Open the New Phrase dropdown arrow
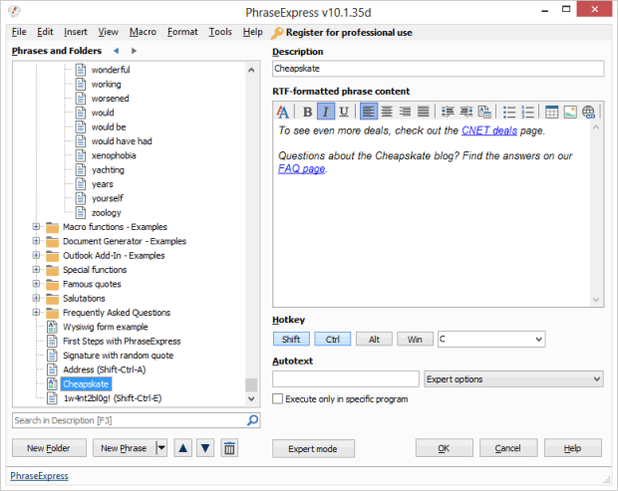Screen dimensions: 618x491 click(x=161, y=448)
